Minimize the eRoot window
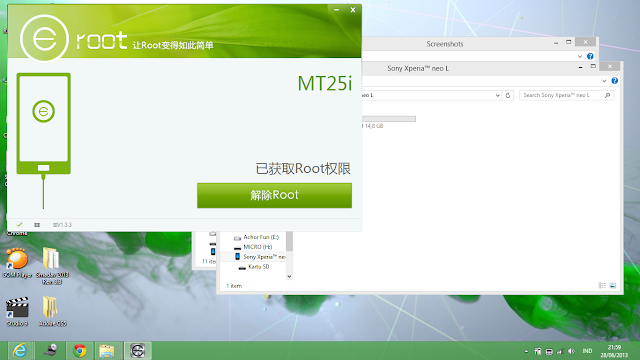640x360 pixels. click(x=336, y=10)
